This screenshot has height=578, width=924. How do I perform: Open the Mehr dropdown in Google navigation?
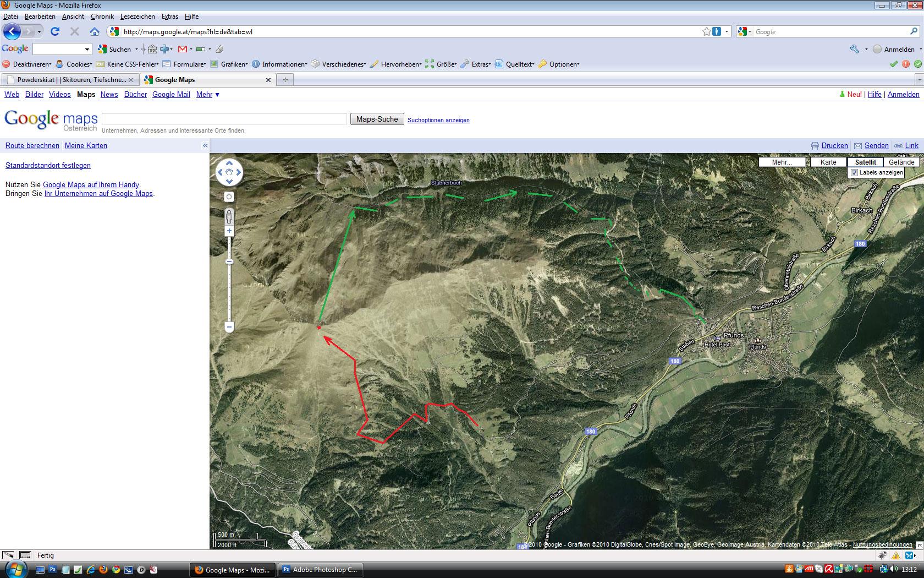208,95
